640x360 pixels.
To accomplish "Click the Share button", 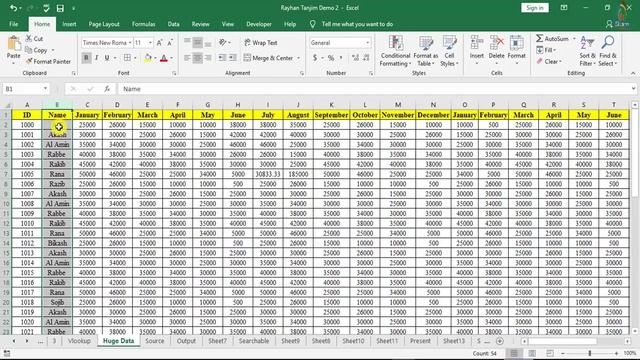I will point(617,24).
